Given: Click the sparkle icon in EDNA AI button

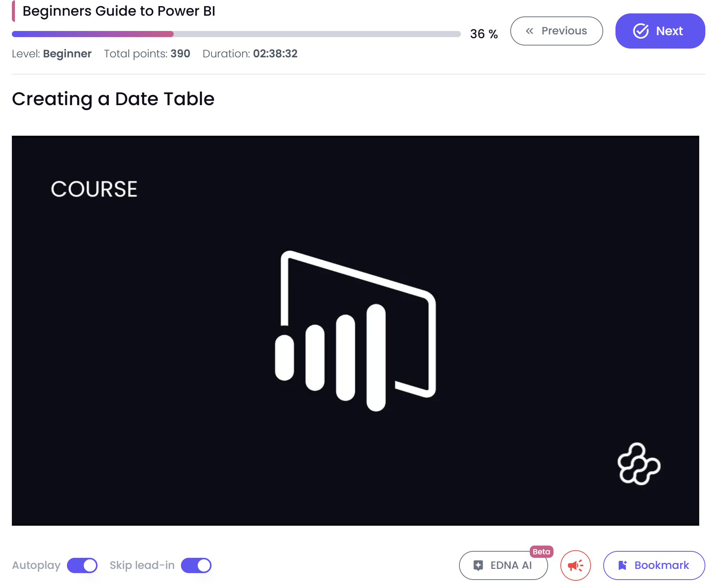Looking at the screenshot, I should [x=478, y=565].
